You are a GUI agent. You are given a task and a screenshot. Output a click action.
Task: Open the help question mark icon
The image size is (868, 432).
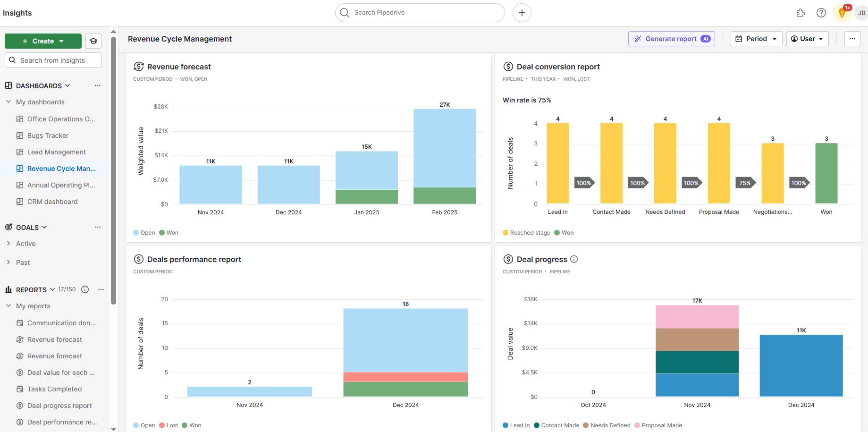[821, 13]
